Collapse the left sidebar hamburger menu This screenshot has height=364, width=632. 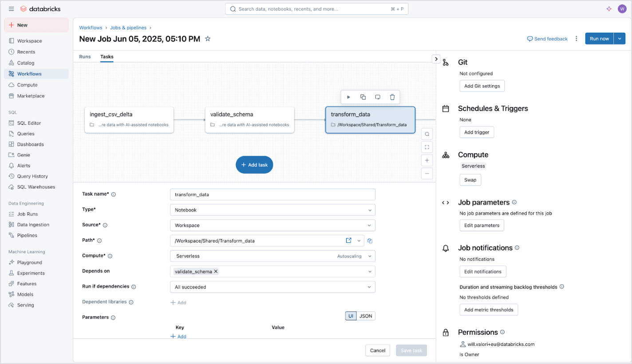click(11, 9)
